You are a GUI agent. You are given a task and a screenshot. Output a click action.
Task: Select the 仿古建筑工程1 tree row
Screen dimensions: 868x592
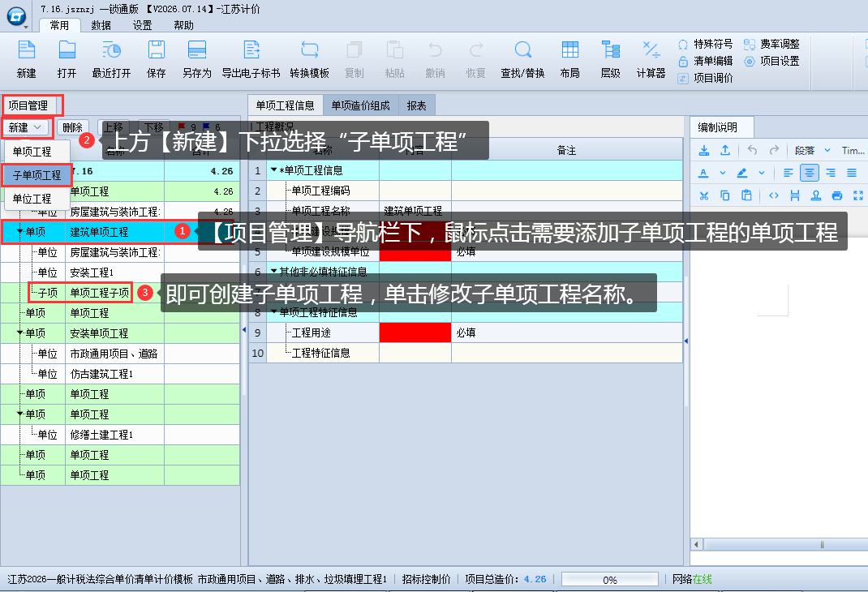[x=120, y=374]
